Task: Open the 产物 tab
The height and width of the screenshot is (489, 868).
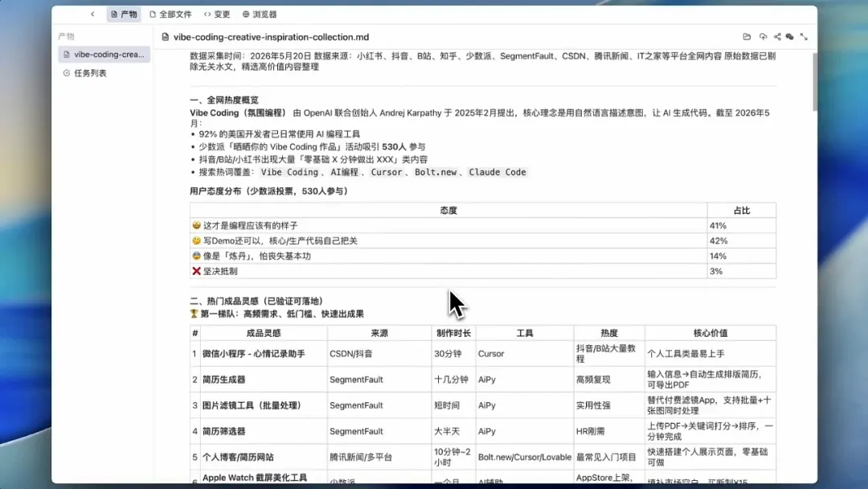Action: [x=124, y=14]
